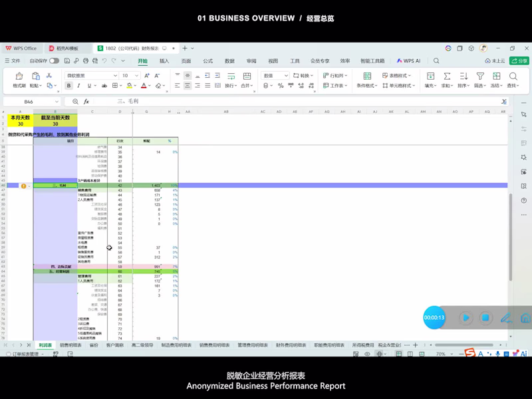Expand the font name dropdown

tap(115, 76)
